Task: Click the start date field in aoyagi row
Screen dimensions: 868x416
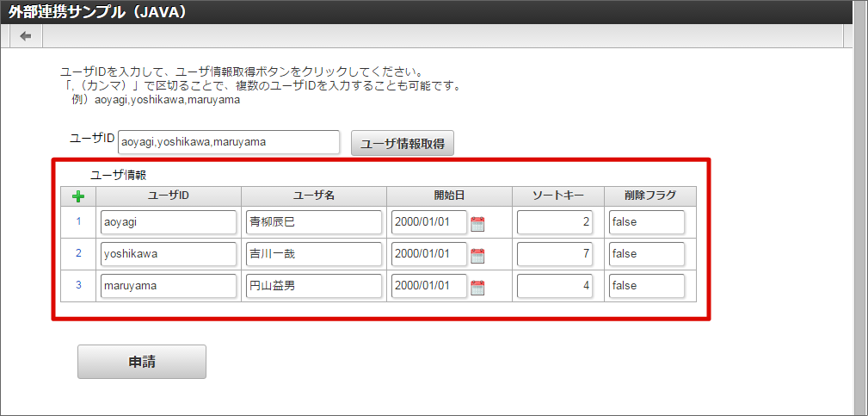Action: (428, 222)
